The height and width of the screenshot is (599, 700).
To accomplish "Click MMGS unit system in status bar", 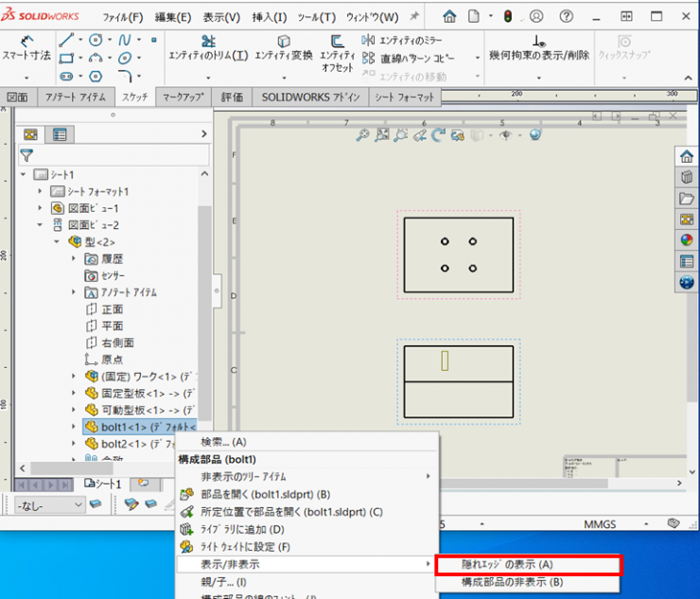I will point(600,524).
